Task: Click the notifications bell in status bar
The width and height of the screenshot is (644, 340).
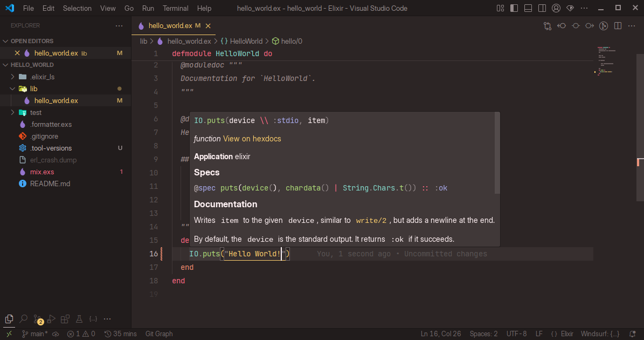Action: click(x=632, y=334)
